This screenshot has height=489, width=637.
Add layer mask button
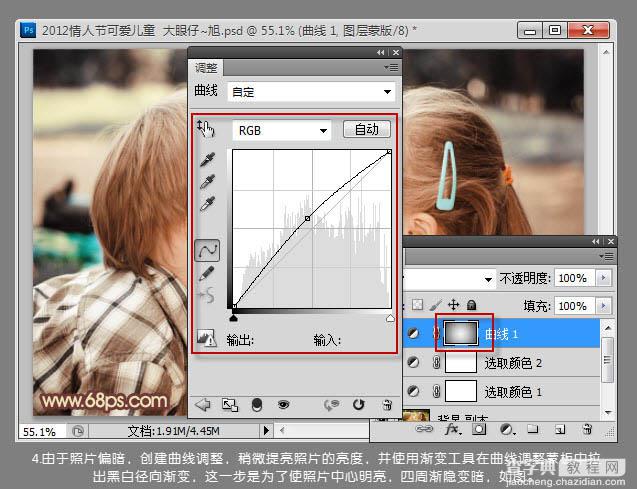click(479, 429)
